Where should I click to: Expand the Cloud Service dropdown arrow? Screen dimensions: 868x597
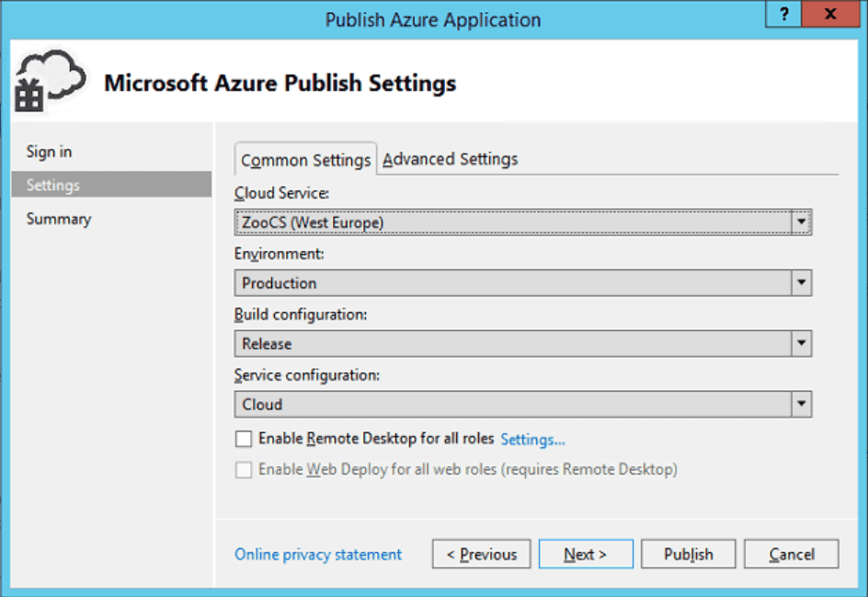[x=801, y=222]
